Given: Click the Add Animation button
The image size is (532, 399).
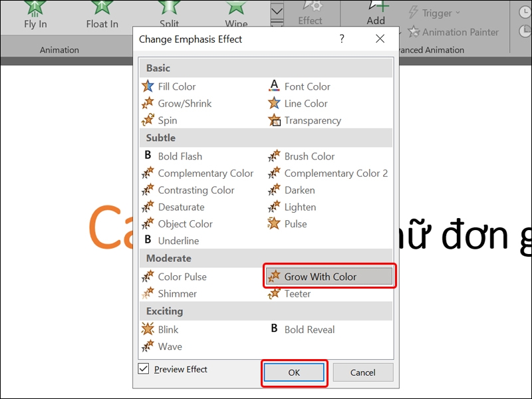Looking at the screenshot, I should tap(376, 15).
